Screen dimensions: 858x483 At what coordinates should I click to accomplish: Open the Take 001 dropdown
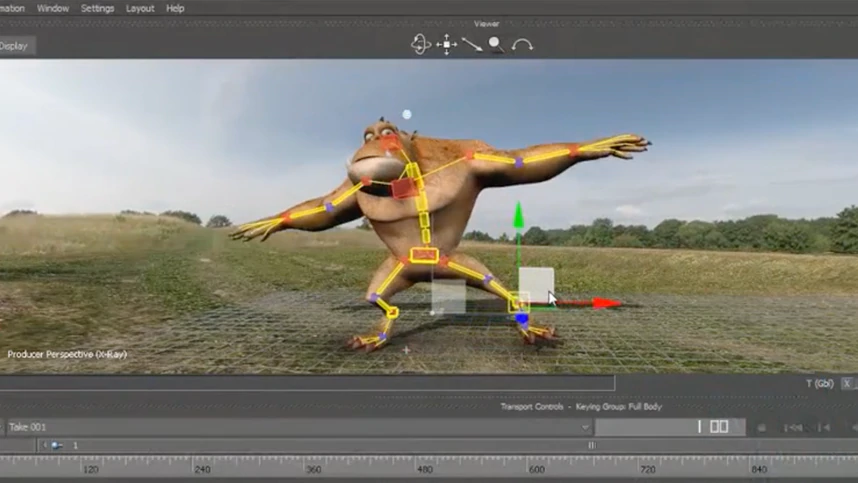(586, 427)
